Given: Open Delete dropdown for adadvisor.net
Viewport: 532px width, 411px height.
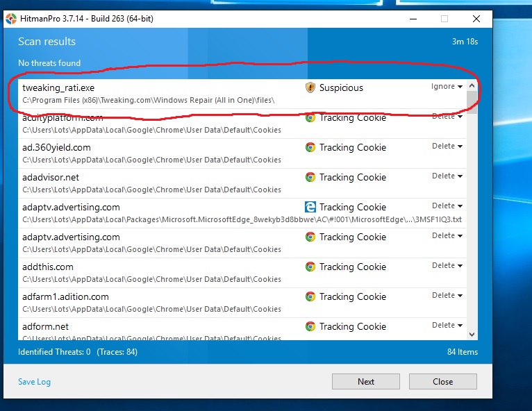Looking at the screenshot, I should pyautogui.click(x=447, y=176).
